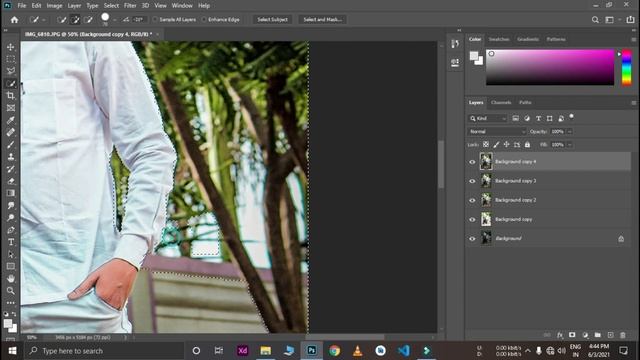Open the Color panel menu
The image size is (640, 360).
coord(633,40)
